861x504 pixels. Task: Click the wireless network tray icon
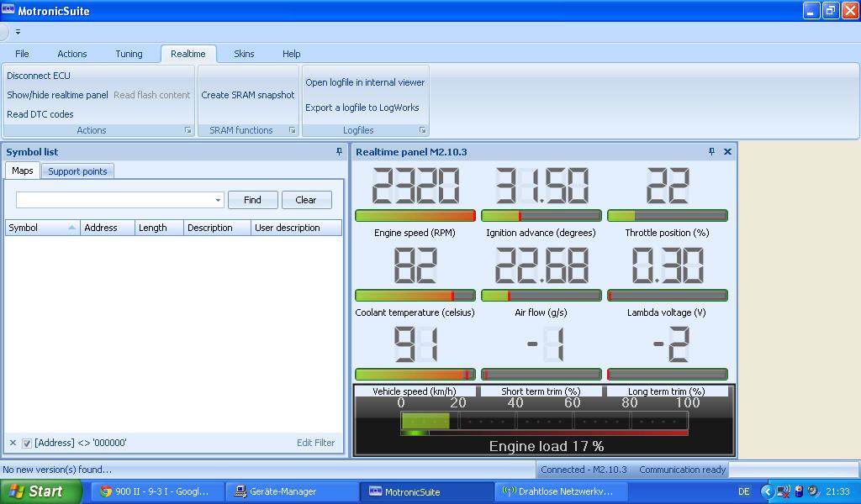click(x=784, y=491)
